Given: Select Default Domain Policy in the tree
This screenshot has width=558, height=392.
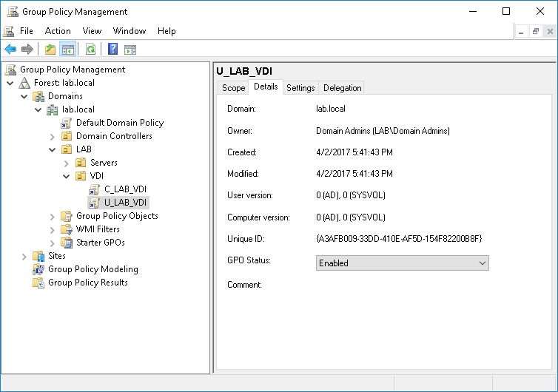Looking at the screenshot, I should pyautogui.click(x=119, y=123).
